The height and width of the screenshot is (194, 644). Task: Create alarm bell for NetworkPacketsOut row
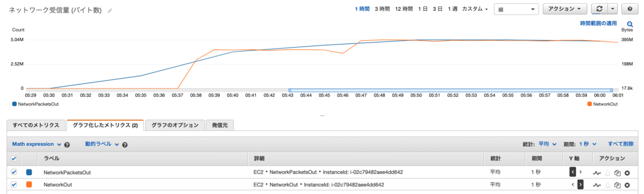coord(608,173)
